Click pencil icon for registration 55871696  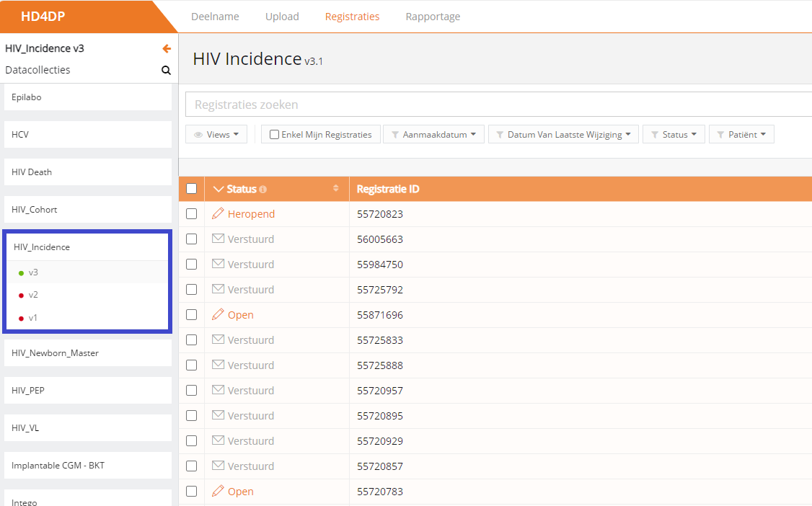[x=218, y=315]
